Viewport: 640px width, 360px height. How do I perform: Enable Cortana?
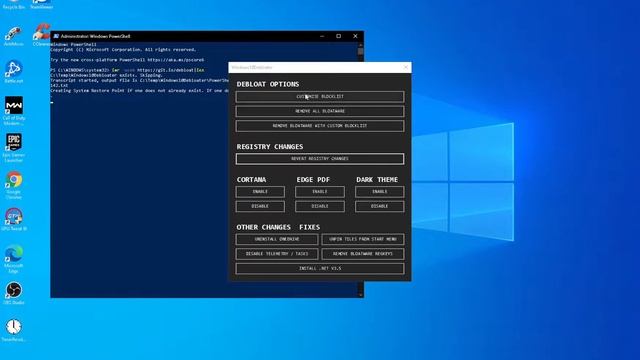coord(260,192)
